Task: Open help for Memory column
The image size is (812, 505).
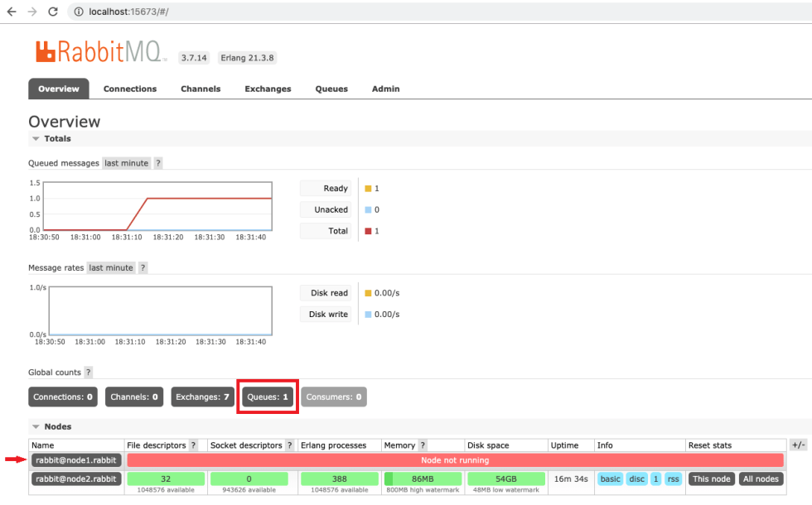Action: point(423,445)
